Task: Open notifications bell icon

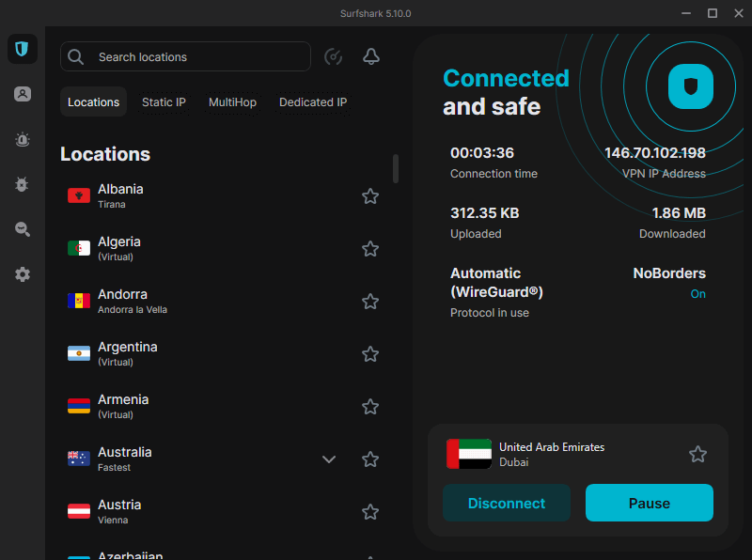Action: pyautogui.click(x=370, y=56)
